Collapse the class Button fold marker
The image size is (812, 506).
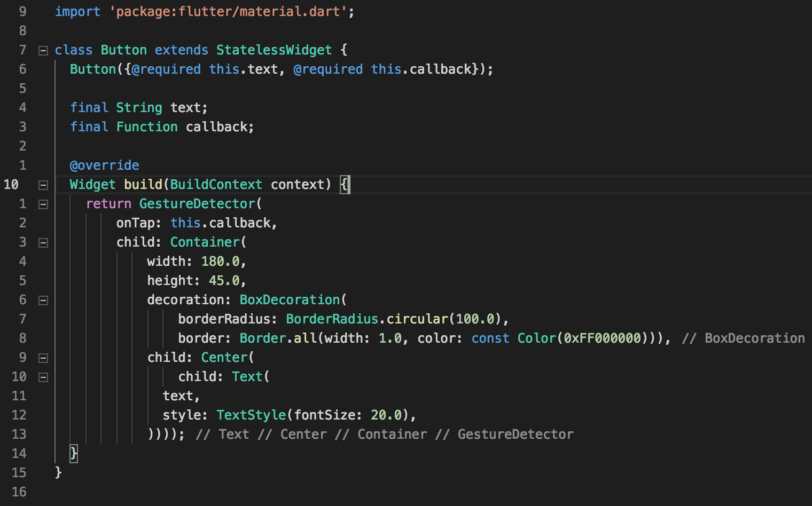coord(43,51)
